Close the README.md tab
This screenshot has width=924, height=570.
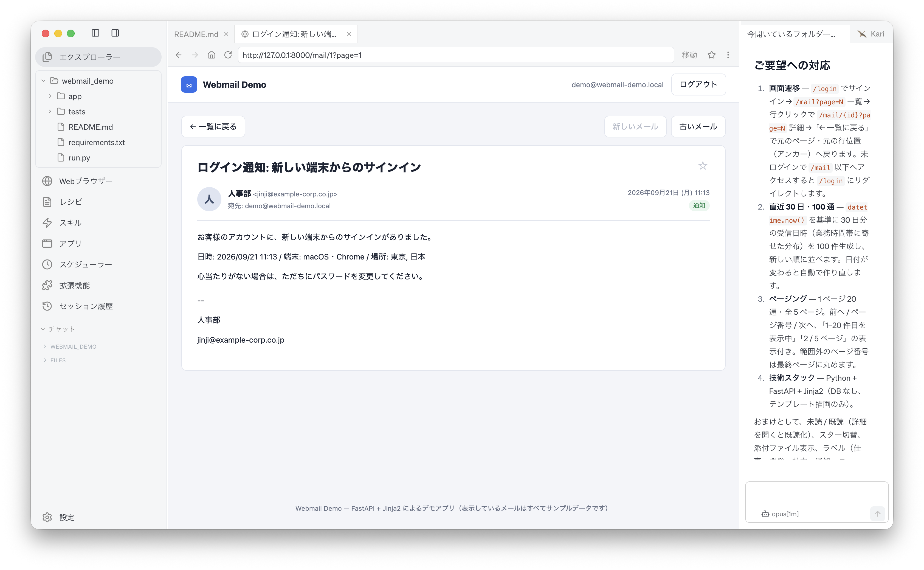click(226, 34)
